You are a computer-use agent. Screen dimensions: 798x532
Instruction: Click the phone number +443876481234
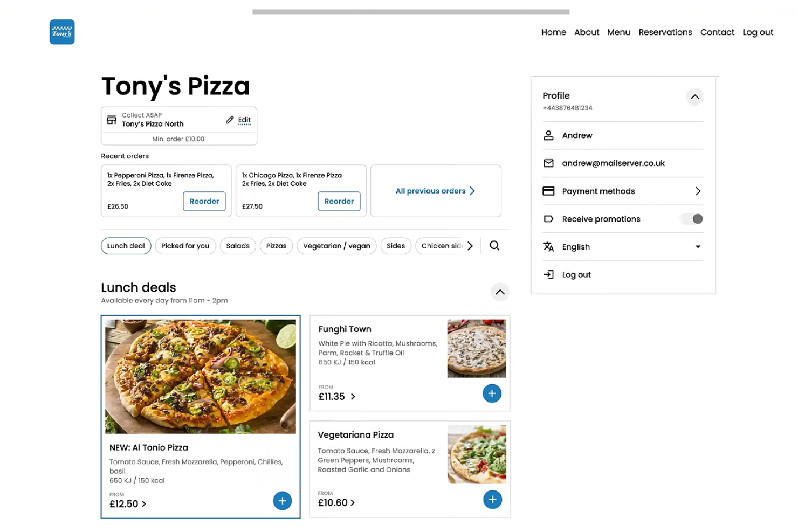click(x=567, y=108)
